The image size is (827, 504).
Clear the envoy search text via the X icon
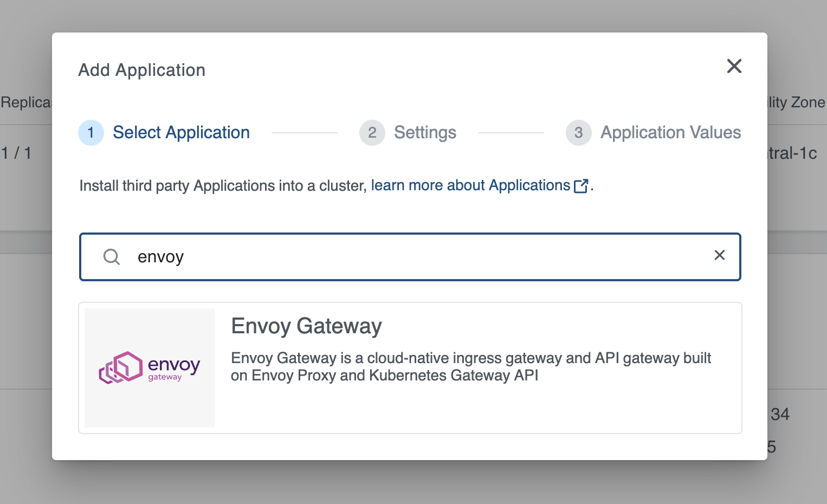click(x=720, y=255)
